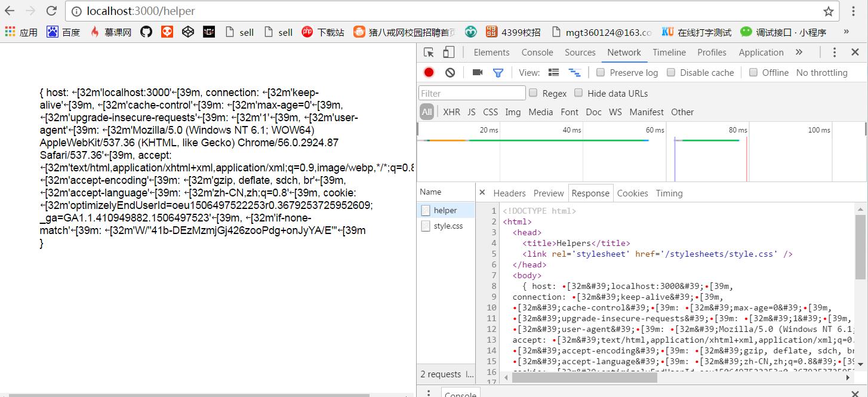This screenshot has height=397, width=868.
Task: Toggle the network filter bar
Action: click(498, 72)
